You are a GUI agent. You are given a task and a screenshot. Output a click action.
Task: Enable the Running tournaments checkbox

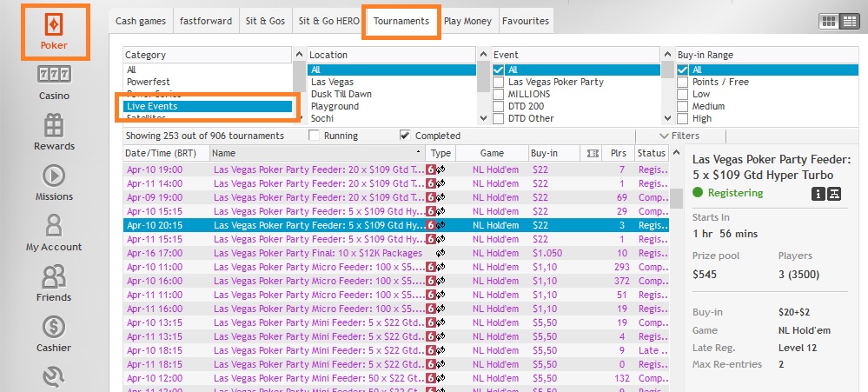click(x=314, y=136)
